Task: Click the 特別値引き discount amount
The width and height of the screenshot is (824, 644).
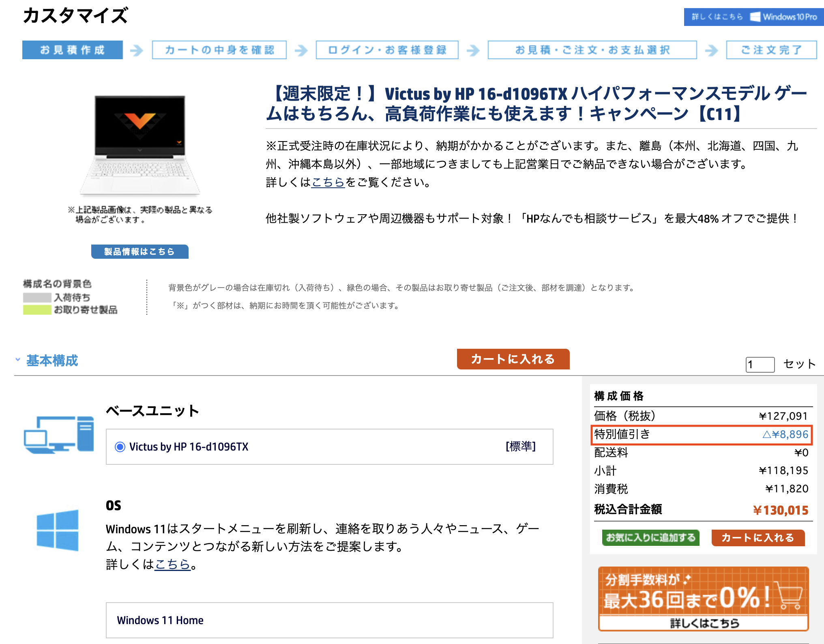Action: (x=785, y=435)
